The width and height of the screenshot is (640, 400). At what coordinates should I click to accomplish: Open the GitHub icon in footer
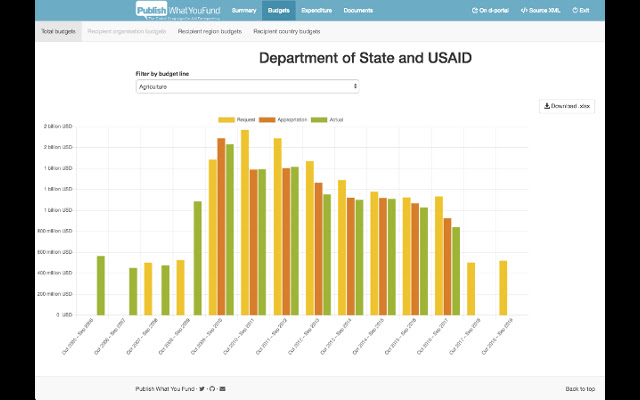point(212,389)
